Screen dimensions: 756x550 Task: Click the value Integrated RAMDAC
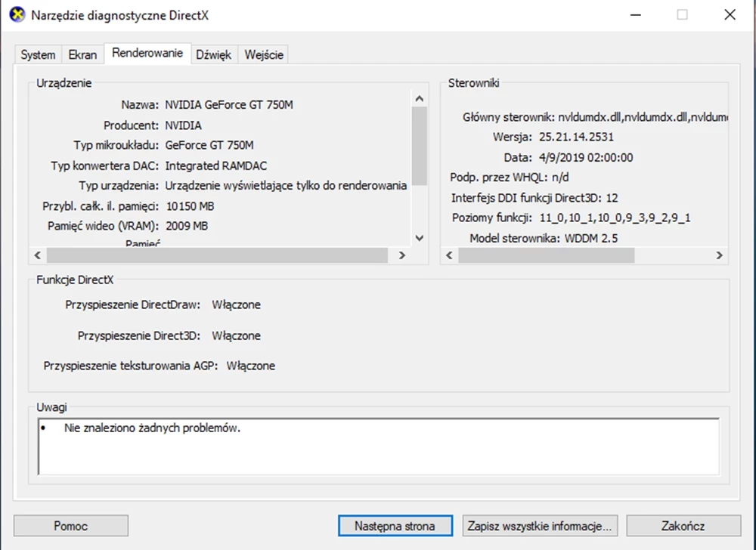[x=216, y=165]
